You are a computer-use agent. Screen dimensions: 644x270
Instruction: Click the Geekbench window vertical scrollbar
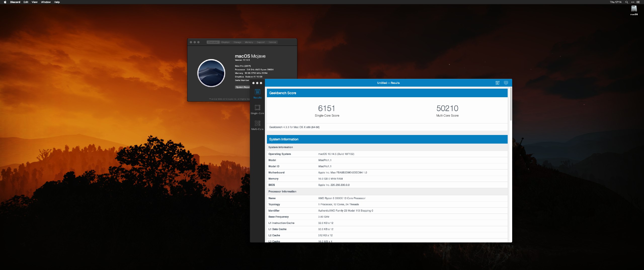[x=511, y=104]
